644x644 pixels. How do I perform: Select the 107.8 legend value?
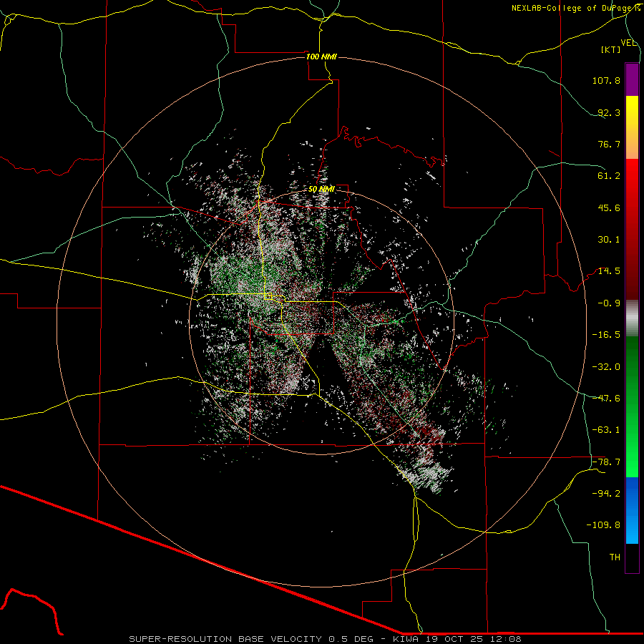(x=606, y=80)
